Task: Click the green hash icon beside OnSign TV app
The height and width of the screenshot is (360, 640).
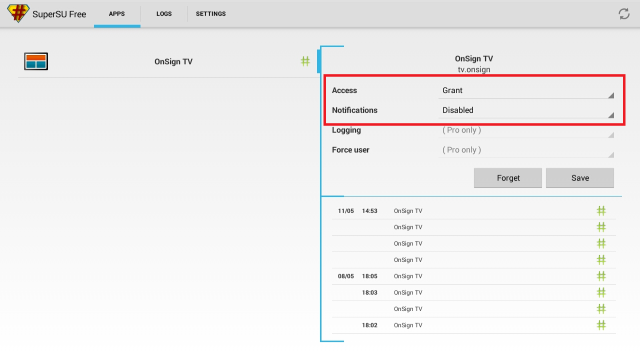Action: tap(305, 61)
